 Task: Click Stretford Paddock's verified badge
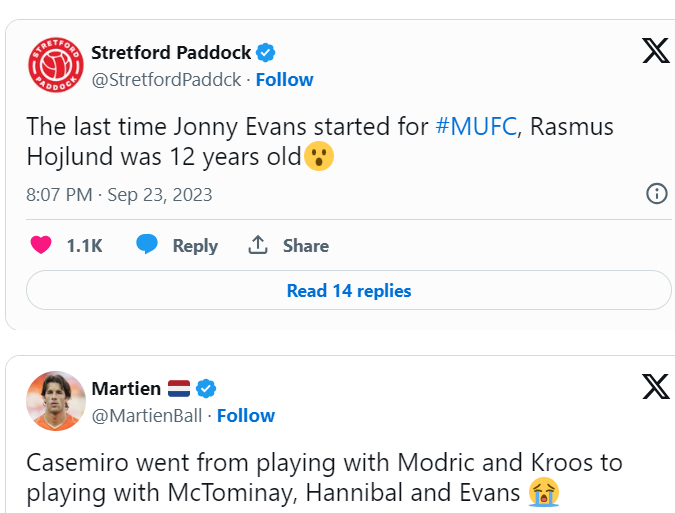[x=266, y=52]
